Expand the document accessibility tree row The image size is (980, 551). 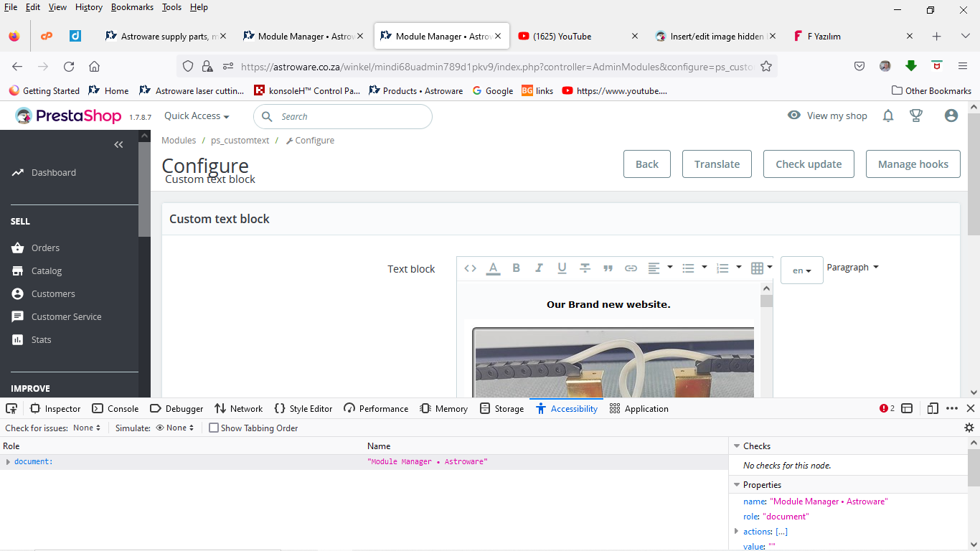pyautogui.click(x=8, y=461)
